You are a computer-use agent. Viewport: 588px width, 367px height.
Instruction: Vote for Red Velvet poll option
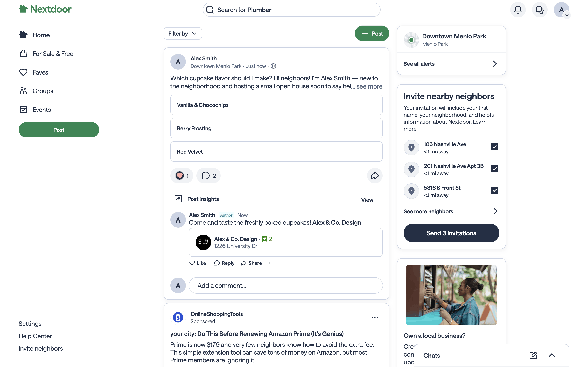[276, 152]
